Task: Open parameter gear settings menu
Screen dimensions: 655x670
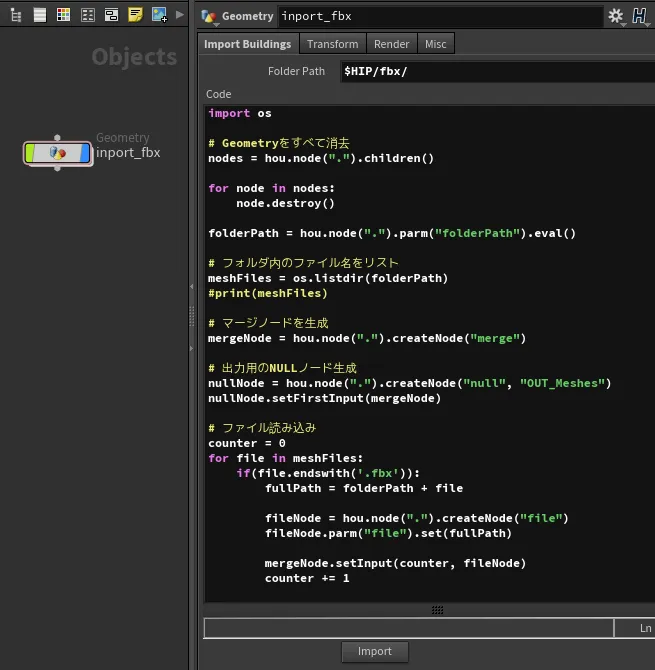Action: point(616,16)
